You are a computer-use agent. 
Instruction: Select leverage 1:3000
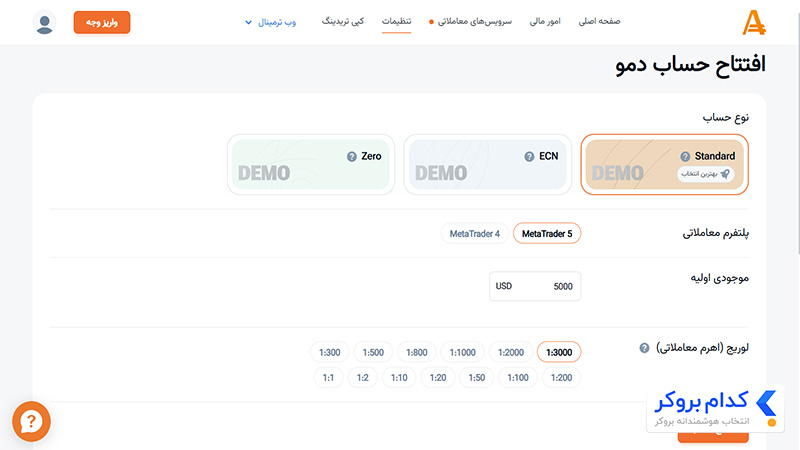[x=559, y=352]
